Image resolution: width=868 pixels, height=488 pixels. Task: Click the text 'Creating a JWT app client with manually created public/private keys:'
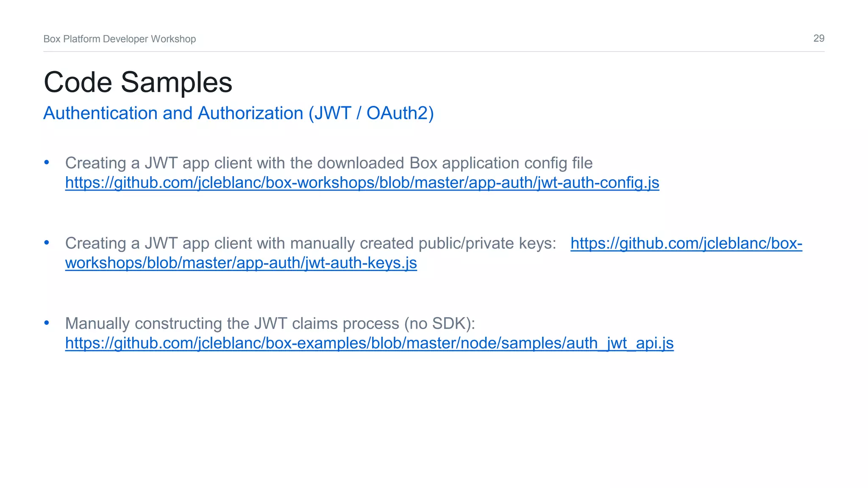coord(311,244)
